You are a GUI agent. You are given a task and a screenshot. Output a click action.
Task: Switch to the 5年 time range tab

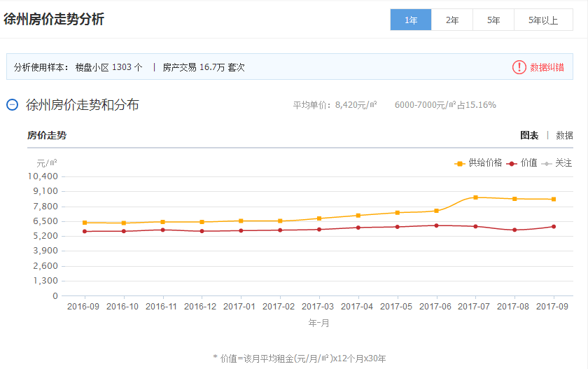[493, 20]
